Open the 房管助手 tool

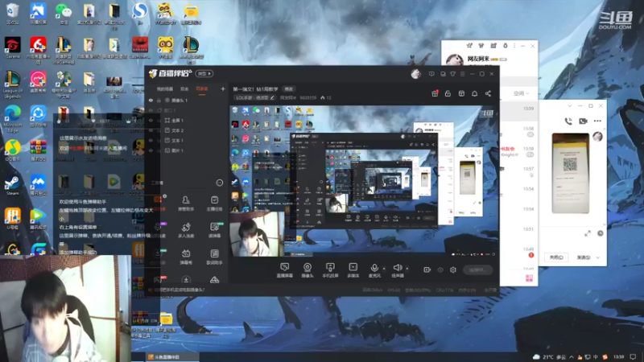click(x=186, y=204)
